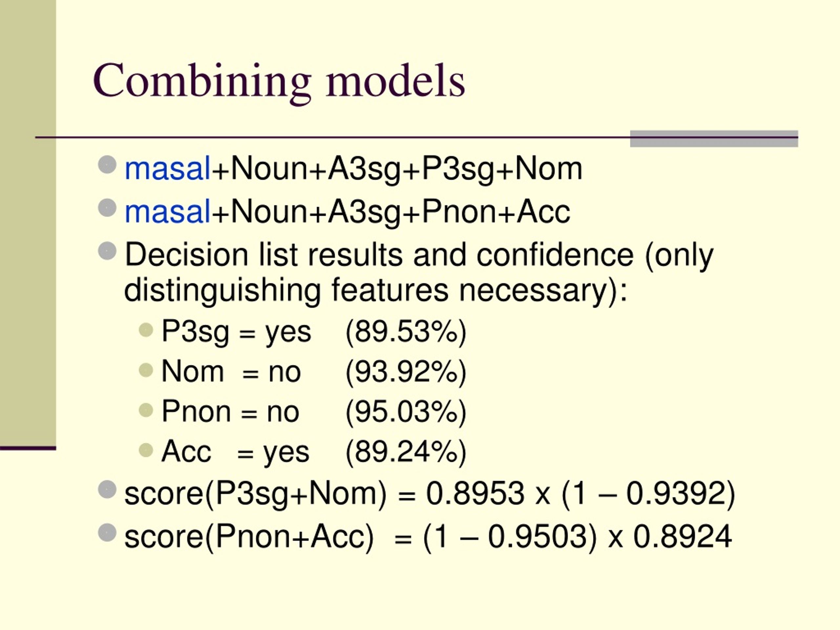Click the blue word masal in first line
Viewport: 840px width, 630px height.
tap(167, 169)
